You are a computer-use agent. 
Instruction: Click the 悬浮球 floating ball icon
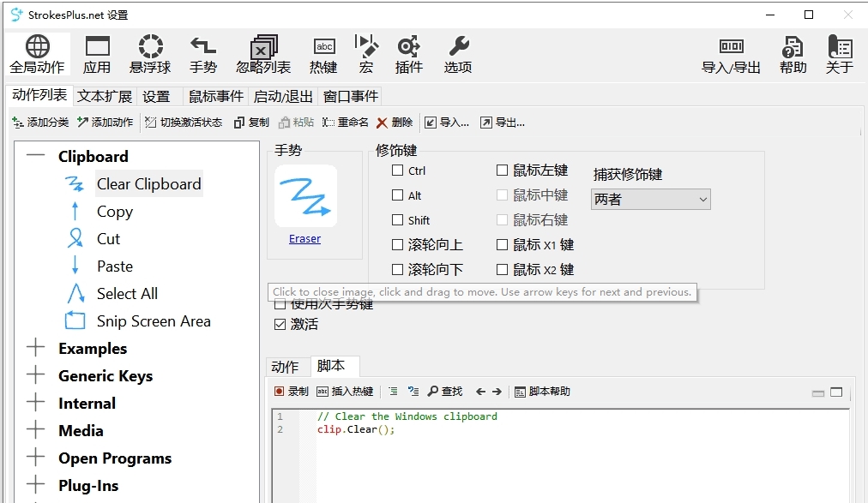point(150,53)
